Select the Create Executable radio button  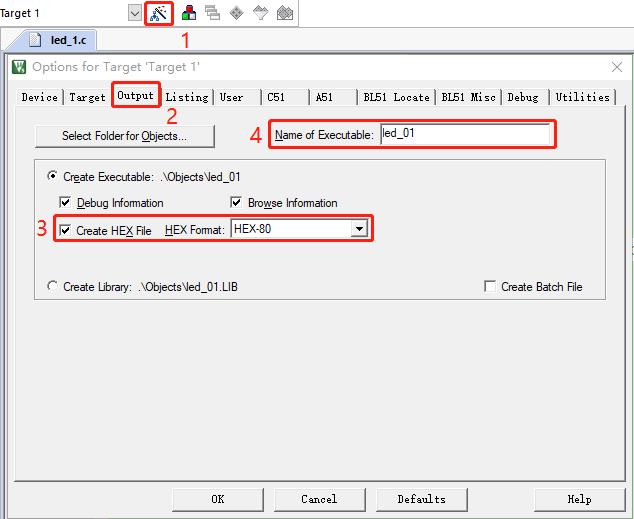click(52, 176)
